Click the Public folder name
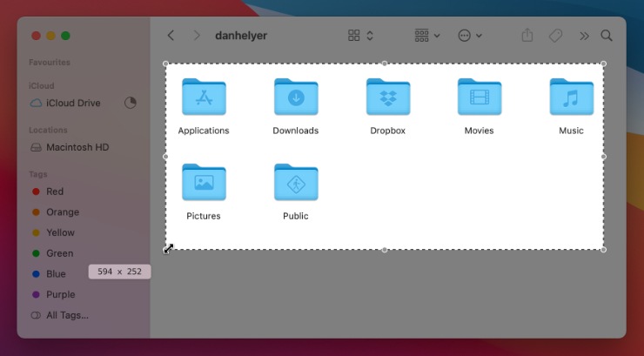644x356 pixels. (x=296, y=216)
